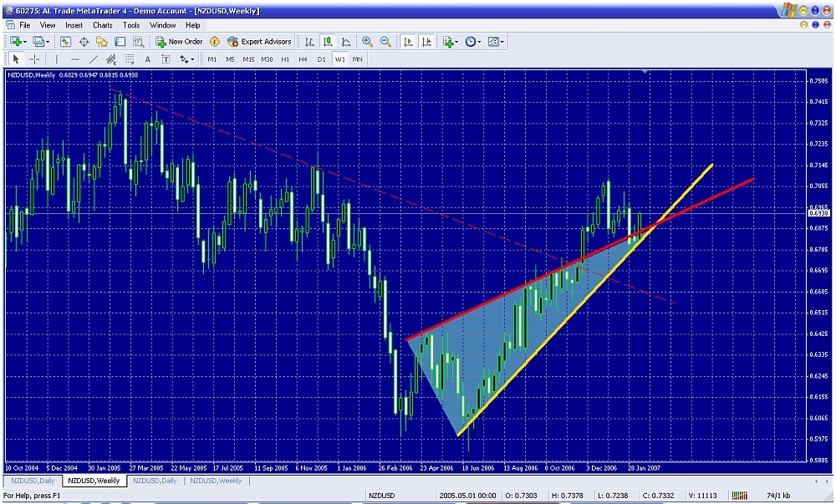
Task: Open the Charts menu
Action: click(x=102, y=25)
